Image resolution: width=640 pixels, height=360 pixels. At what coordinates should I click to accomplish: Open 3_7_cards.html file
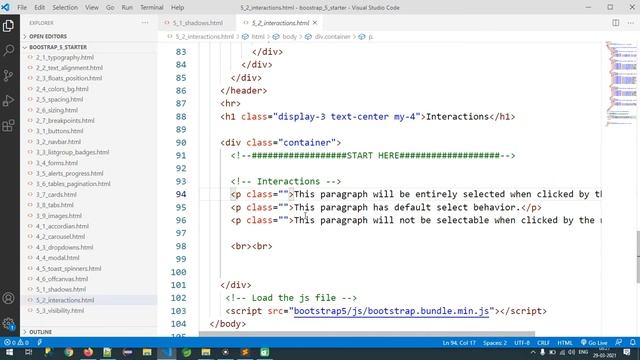56,195
